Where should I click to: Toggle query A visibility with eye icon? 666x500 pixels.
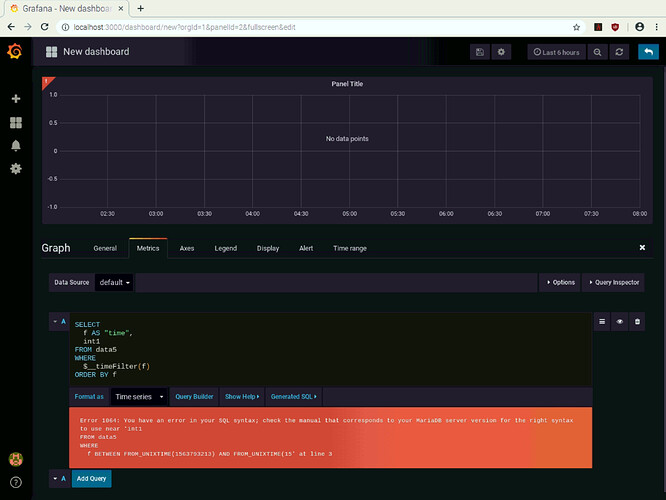(x=620, y=322)
